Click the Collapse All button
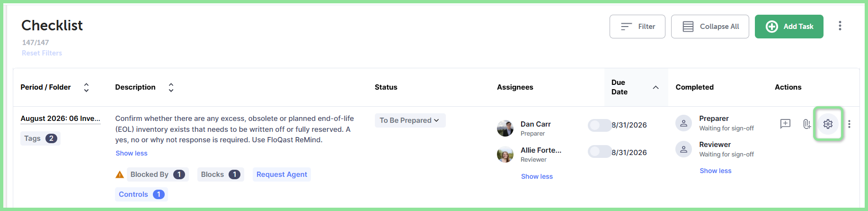Viewport: 868px width, 211px height. [x=710, y=27]
